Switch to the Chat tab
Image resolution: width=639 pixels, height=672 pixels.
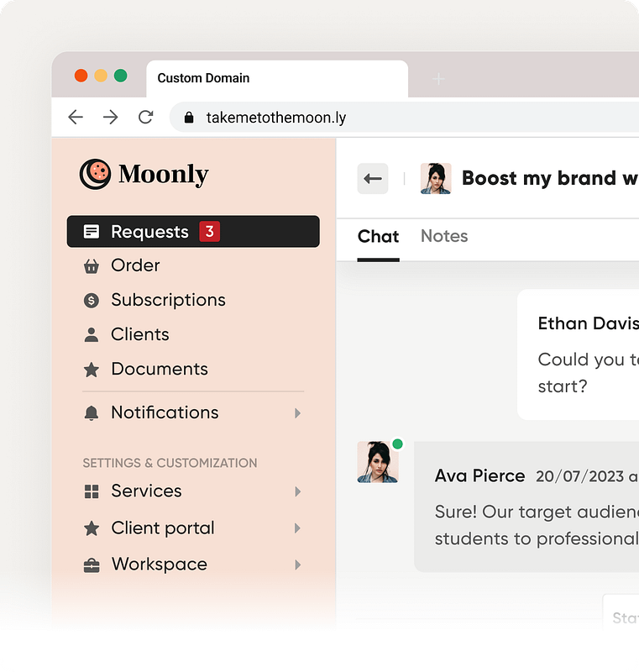(x=378, y=237)
